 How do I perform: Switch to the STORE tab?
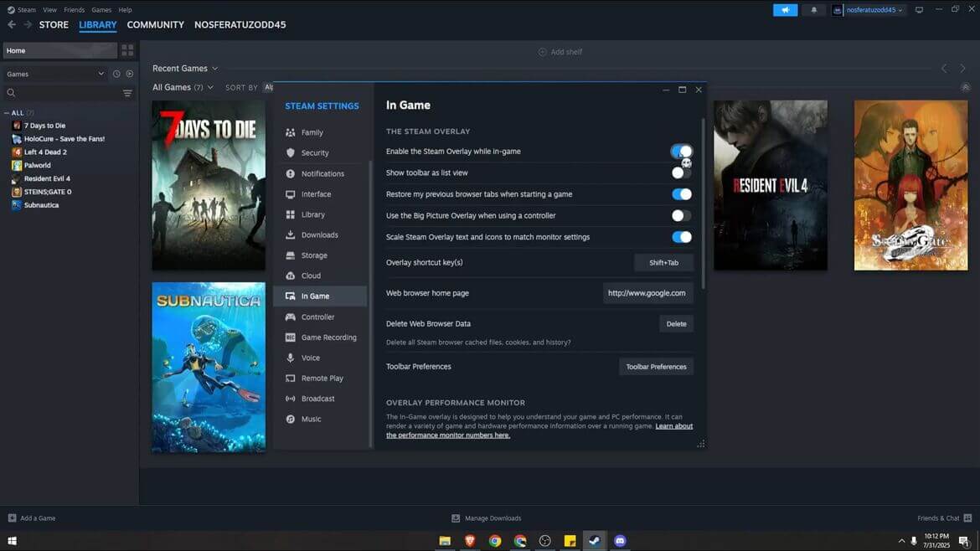click(x=54, y=25)
